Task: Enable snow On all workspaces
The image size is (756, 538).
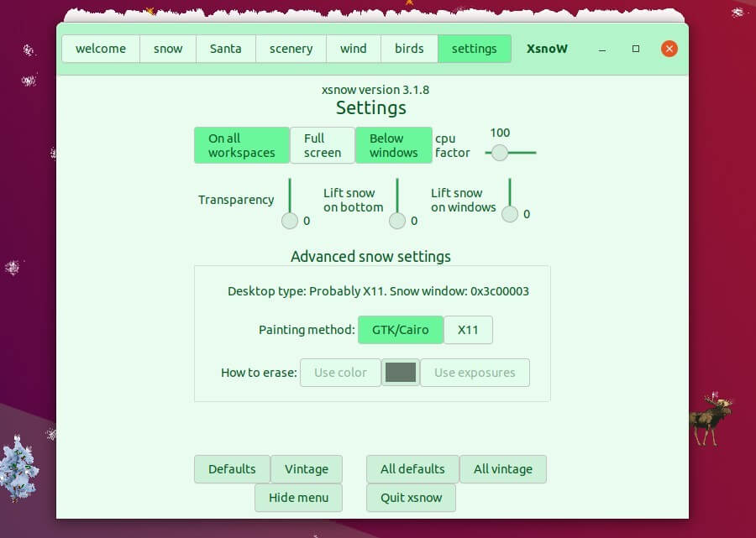Action: pos(241,144)
